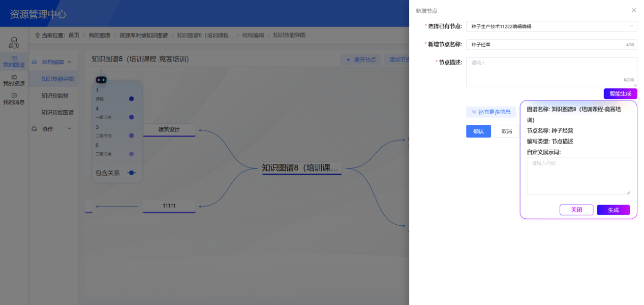The width and height of the screenshot is (644, 305).
Task: Click the 新增节点名称 input field
Action: (x=551, y=45)
